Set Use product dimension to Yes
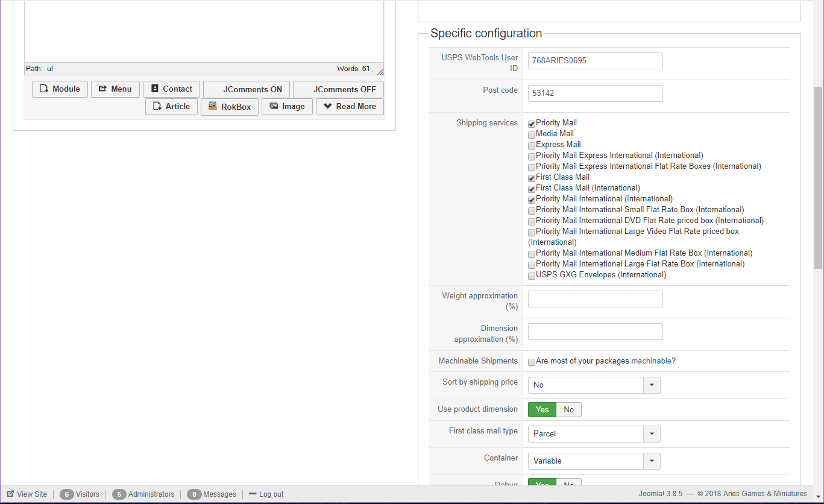The height and width of the screenshot is (504, 824). [x=542, y=410]
